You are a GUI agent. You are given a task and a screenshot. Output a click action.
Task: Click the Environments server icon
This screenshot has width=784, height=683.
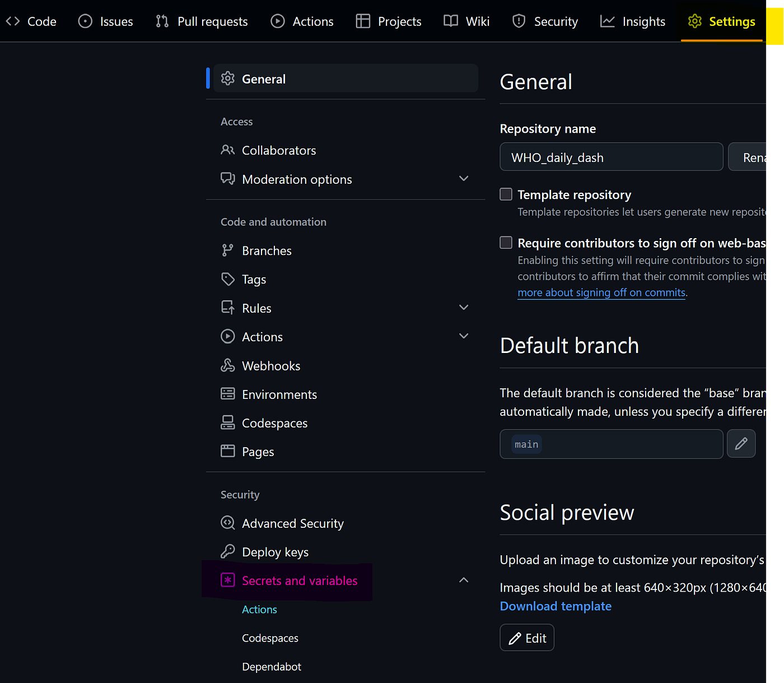coord(228,394)
